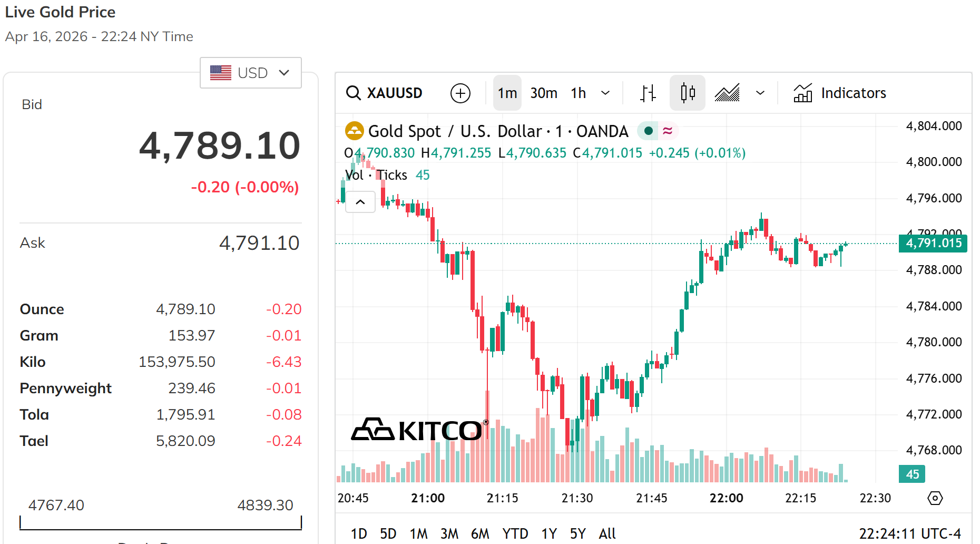Select the bars chart style icon
Screen dimensions: 980x544
coord(648,93)
